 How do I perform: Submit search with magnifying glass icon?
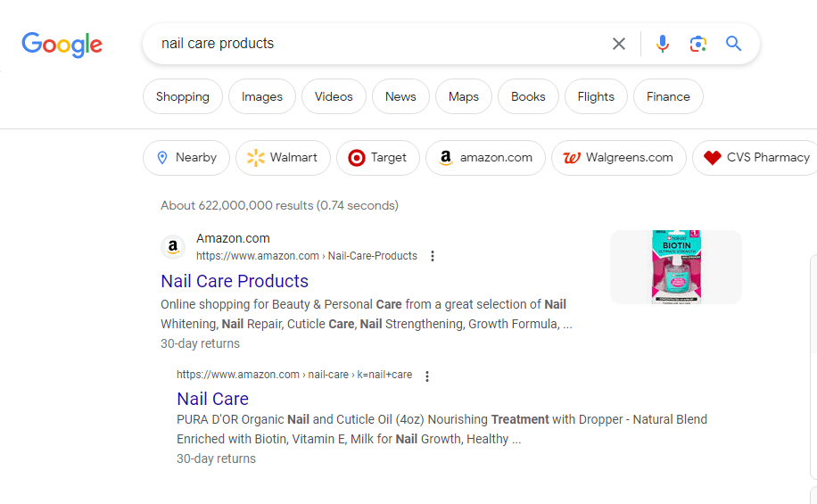(734, 43)
